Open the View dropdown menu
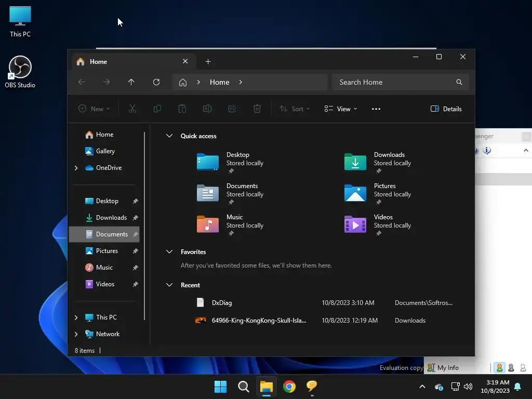The height and width of the screenshot is (399, 532). point(341,109)
